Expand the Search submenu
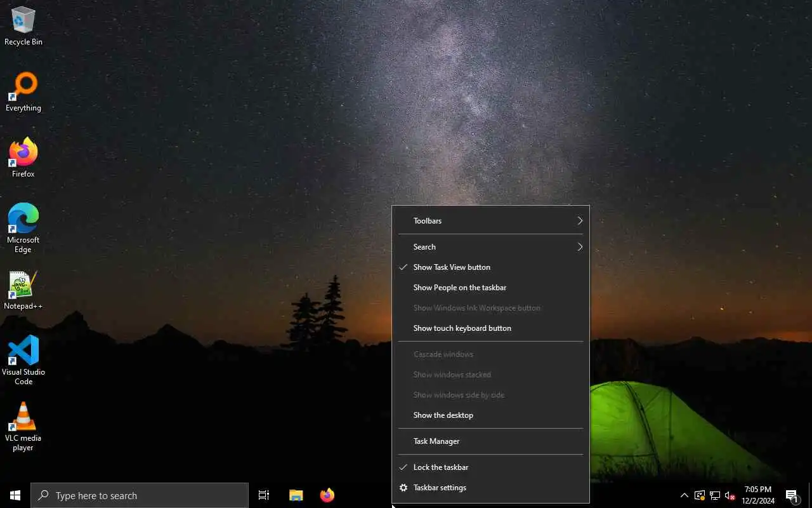This screenshot has height=508, width=812. (x=491, y=247)
